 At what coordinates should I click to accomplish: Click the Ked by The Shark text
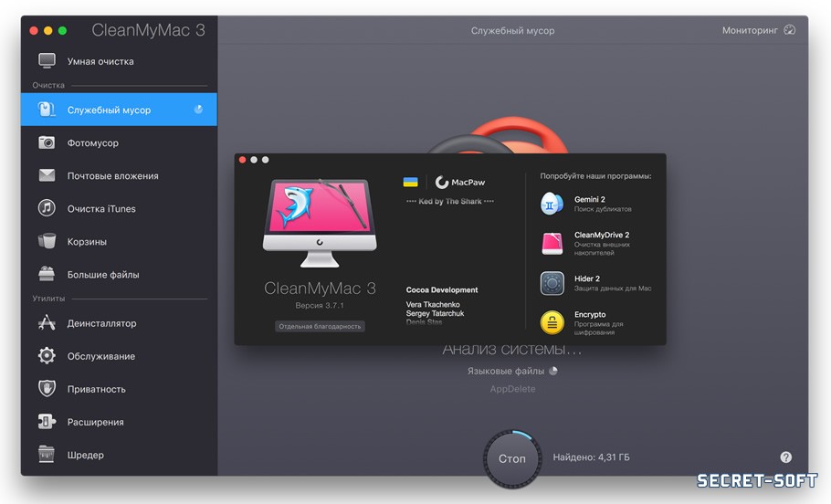[x=450, y=202]
